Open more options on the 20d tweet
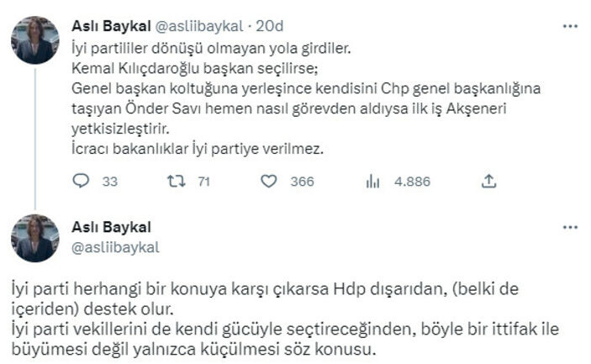This screenshot has height=364, width=591. tap(571, 26)
